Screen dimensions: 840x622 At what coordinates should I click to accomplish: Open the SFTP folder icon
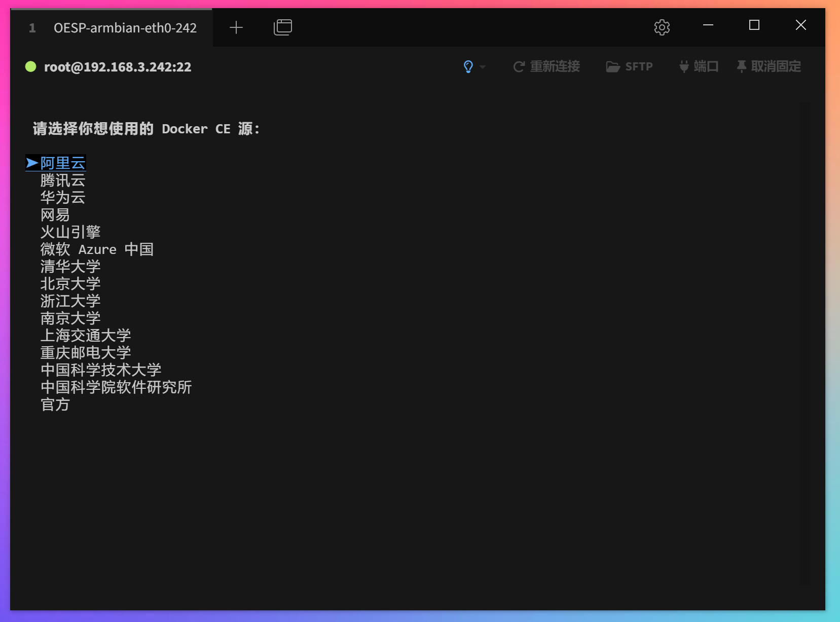pos(613,66)
